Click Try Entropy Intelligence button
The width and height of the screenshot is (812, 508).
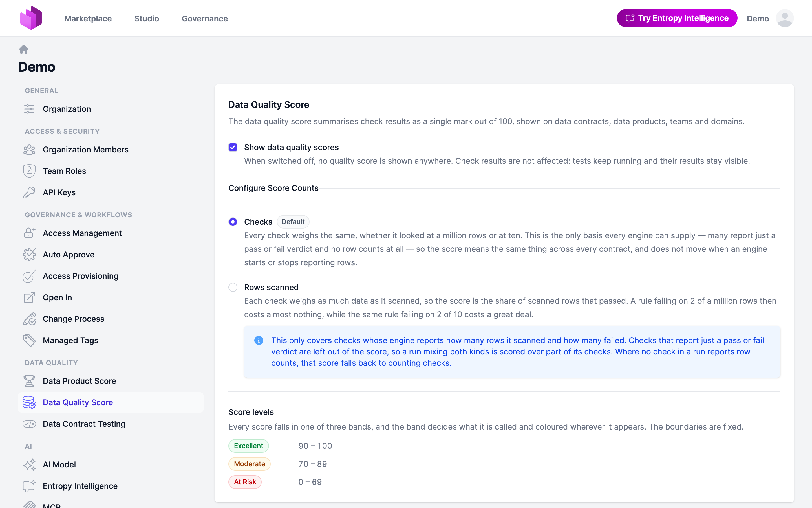click(677, 18)
